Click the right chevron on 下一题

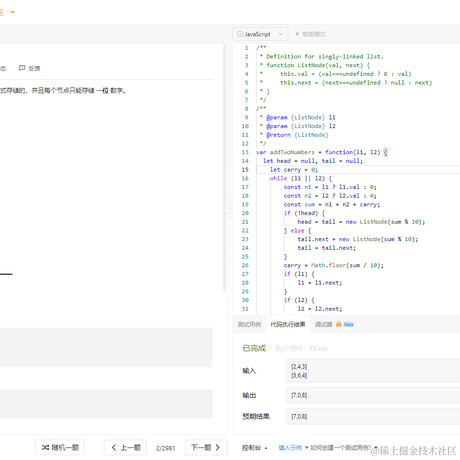tap(218, 447)
